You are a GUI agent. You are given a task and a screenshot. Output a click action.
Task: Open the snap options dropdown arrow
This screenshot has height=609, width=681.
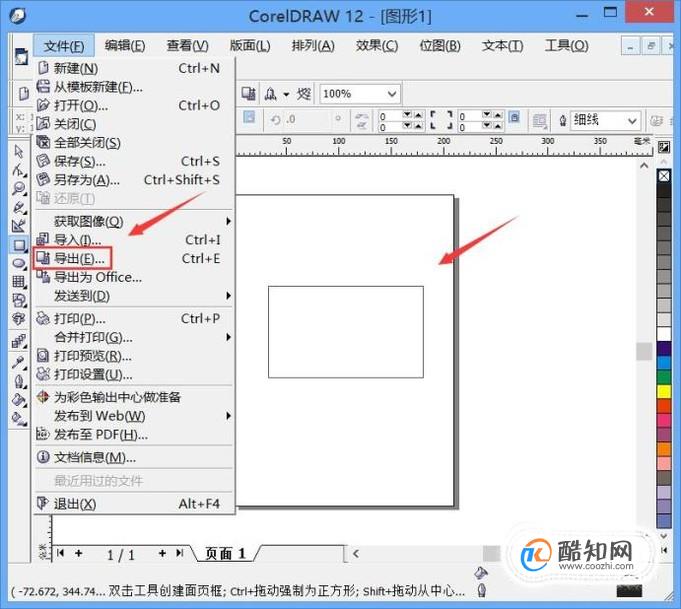pos(286,94)
